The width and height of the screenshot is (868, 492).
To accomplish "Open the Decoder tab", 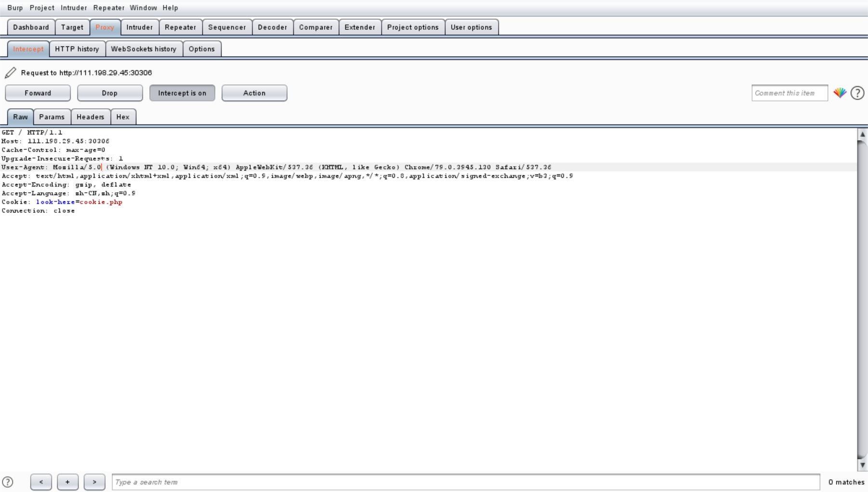I will (272, 27).
